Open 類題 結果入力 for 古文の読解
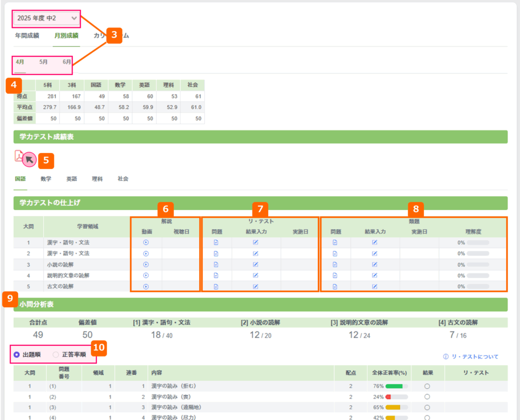 tap(374, 286)
